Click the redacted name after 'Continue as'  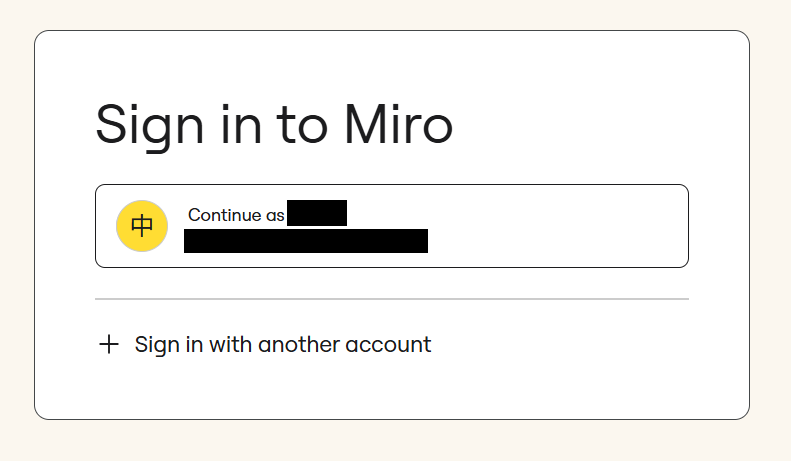pos(316,213)
